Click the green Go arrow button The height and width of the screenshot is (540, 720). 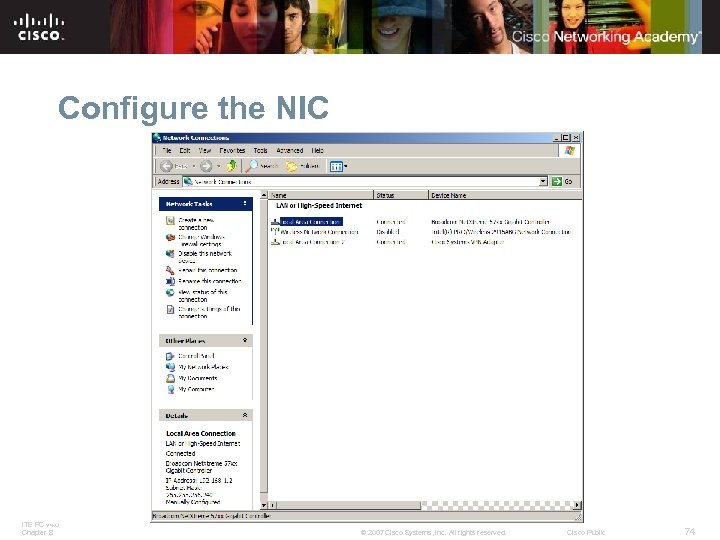point(557,181)
